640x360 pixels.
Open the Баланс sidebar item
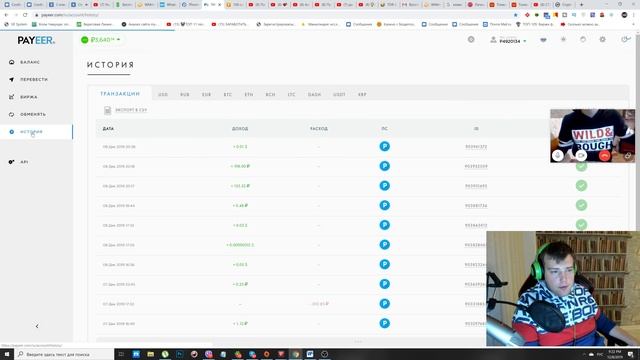(x=30, y=62)
